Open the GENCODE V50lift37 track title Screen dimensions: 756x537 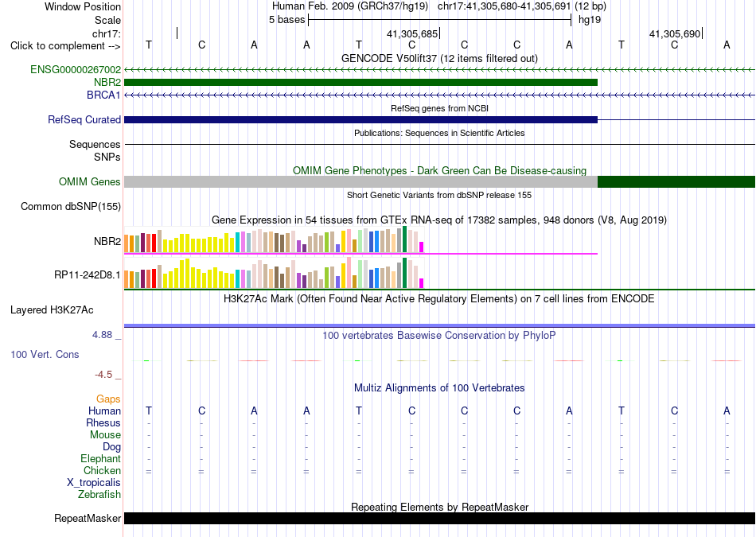(440, 58)
